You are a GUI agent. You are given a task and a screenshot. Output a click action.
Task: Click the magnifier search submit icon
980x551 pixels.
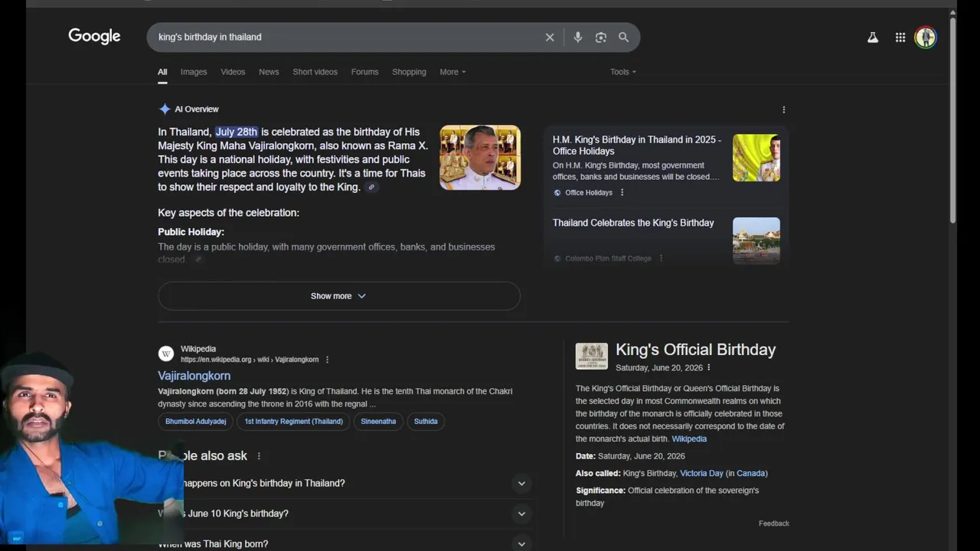(x=624, y=37)
